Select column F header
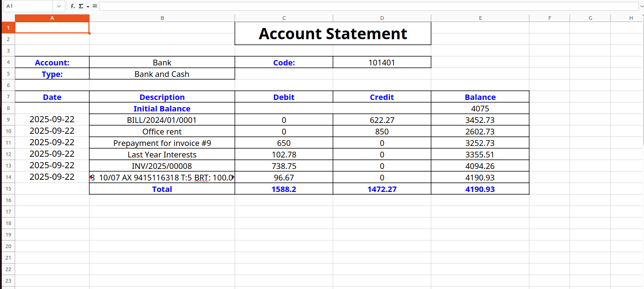Image resolution: width=644 pixels, height=289 pixels. coord(549,18)
